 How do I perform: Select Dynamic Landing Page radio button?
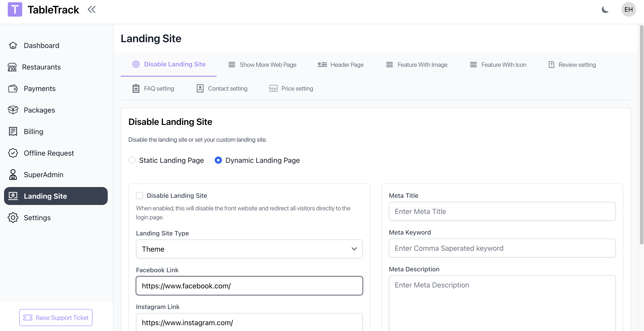218,160
